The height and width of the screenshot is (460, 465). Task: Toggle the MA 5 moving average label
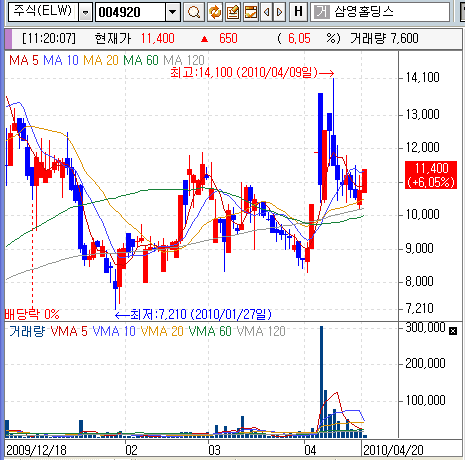click(24, 60)
